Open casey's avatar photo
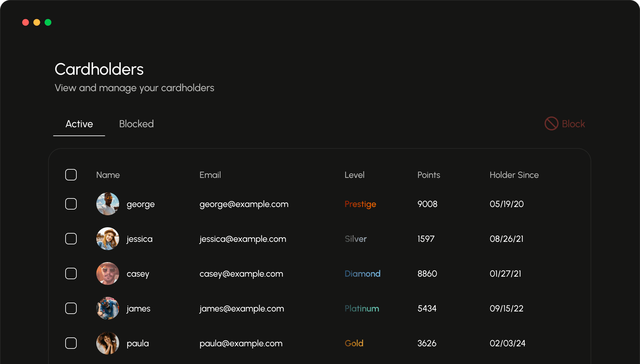 point(108,273)
